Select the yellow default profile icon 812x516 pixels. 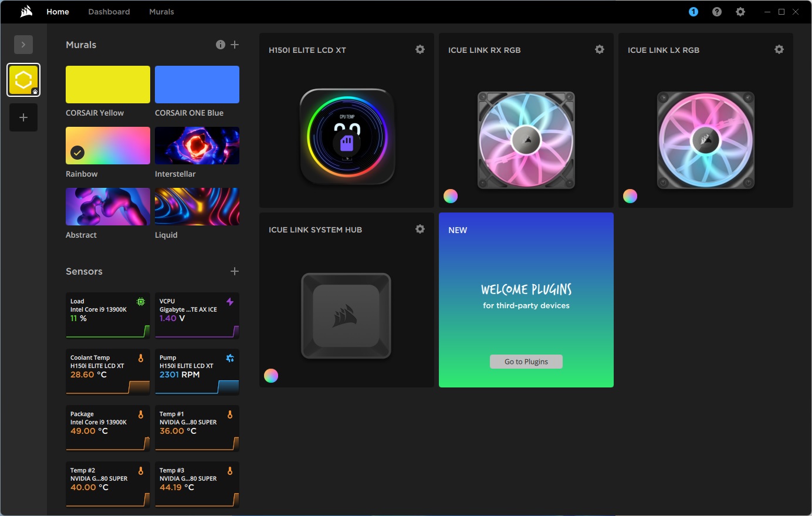(23, 80)
